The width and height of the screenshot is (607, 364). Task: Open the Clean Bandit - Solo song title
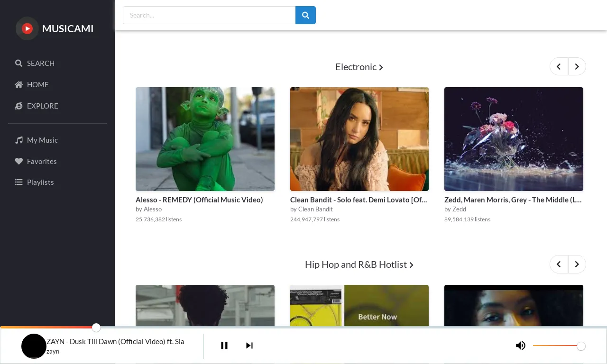pyautogui.click(x=359, y=200)
